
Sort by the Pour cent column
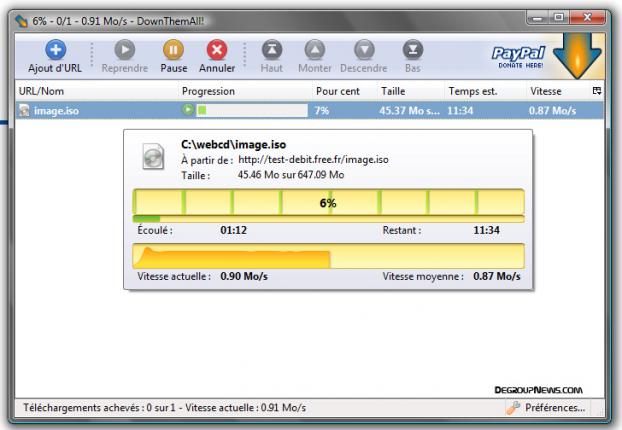coord(342,91)
